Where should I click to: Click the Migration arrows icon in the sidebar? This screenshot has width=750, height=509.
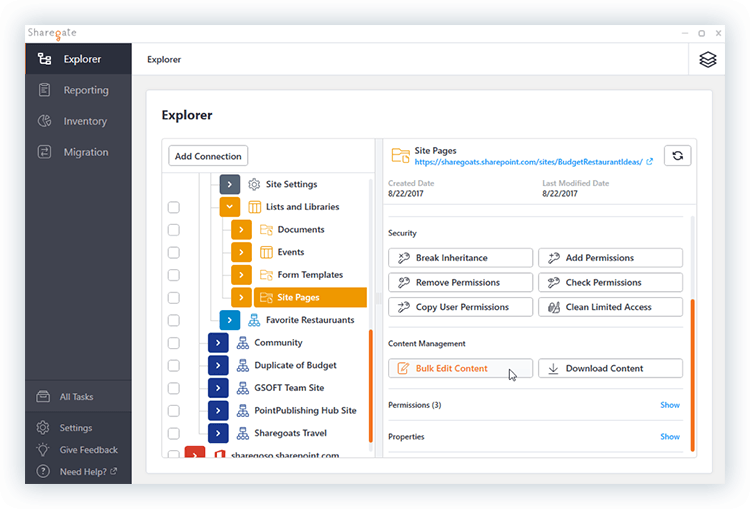coord(44,152)
